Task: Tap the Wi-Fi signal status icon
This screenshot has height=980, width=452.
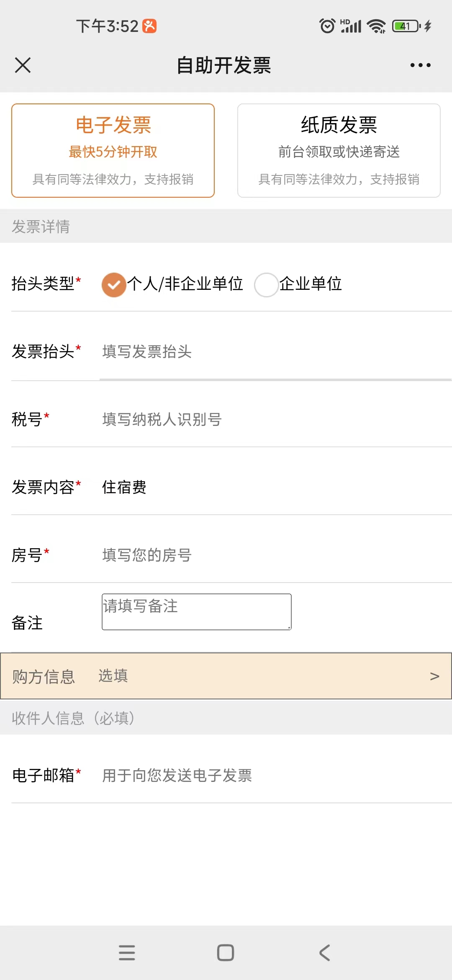Action: pos(376,26)
